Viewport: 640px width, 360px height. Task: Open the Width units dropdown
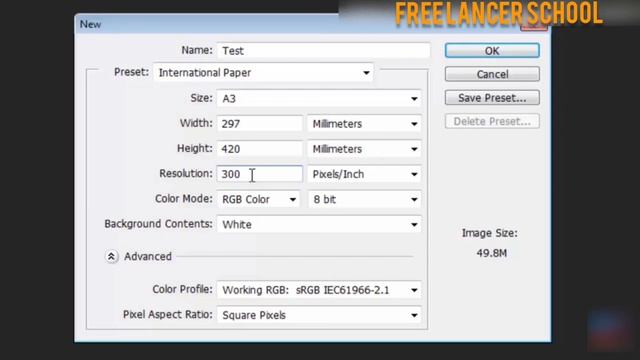[364, 124]
